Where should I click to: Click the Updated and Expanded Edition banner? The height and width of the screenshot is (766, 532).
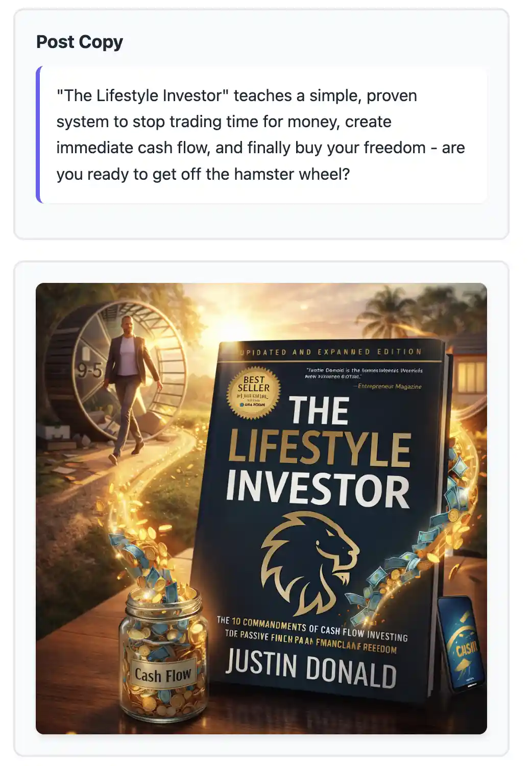[331, 352]
